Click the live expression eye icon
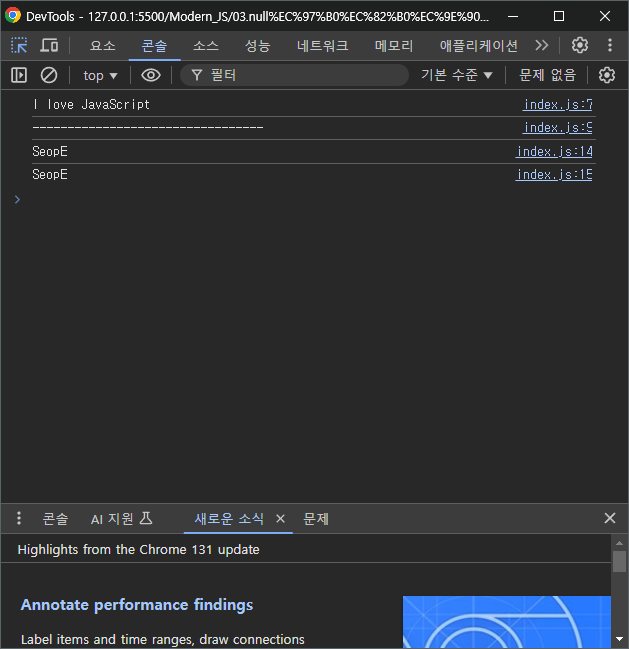Viewport: 629px width, 649px height. 151,75
